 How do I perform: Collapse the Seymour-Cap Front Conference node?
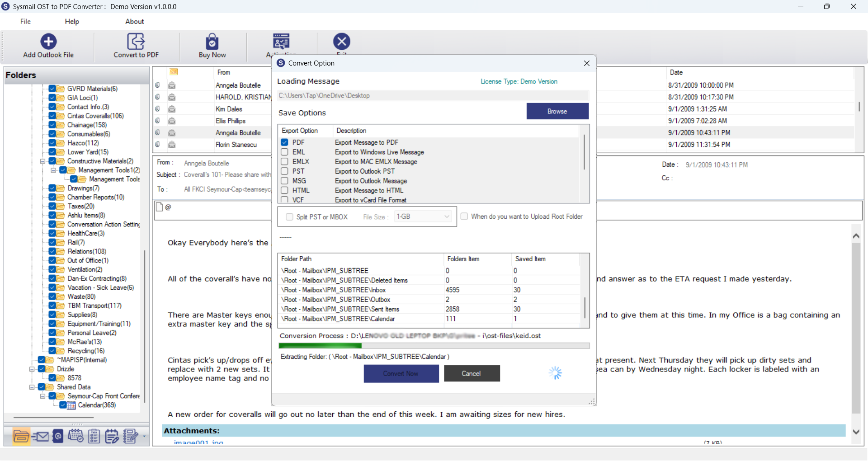[x=42, y=396]
